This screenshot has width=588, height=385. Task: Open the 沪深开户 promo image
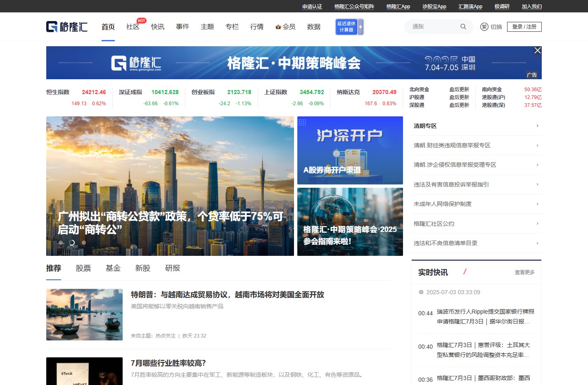(350, 150)
